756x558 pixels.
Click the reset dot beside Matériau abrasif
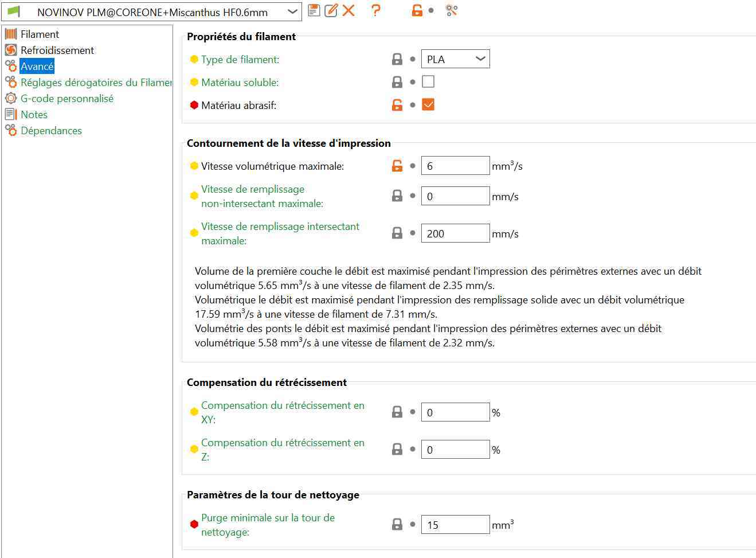coord(413,105)
